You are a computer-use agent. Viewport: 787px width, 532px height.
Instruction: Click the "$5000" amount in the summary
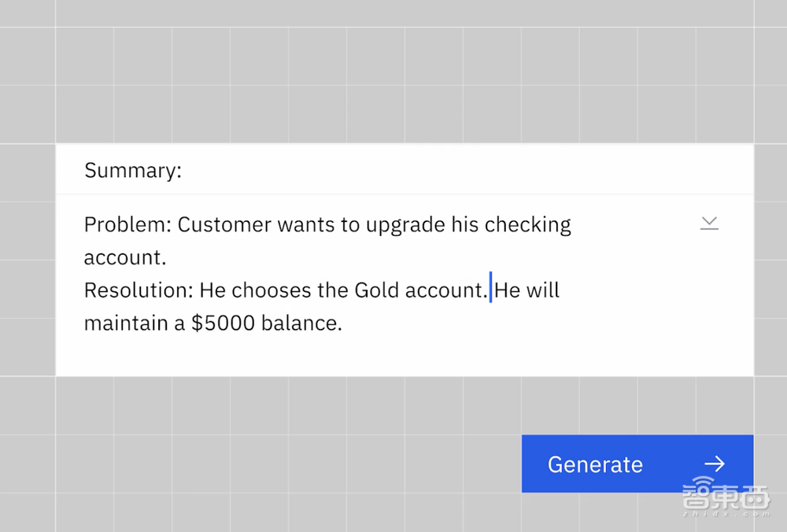(x=223, y=323)
